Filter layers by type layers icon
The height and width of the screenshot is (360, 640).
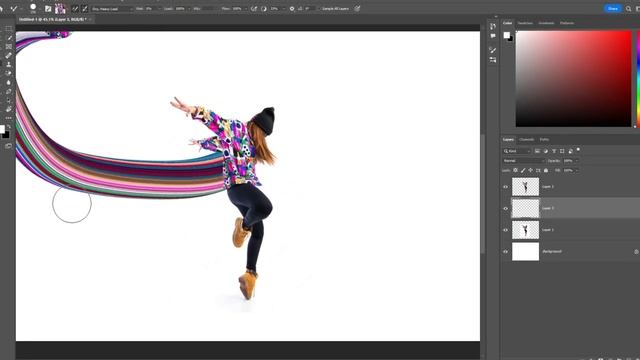tap(554, 151)
